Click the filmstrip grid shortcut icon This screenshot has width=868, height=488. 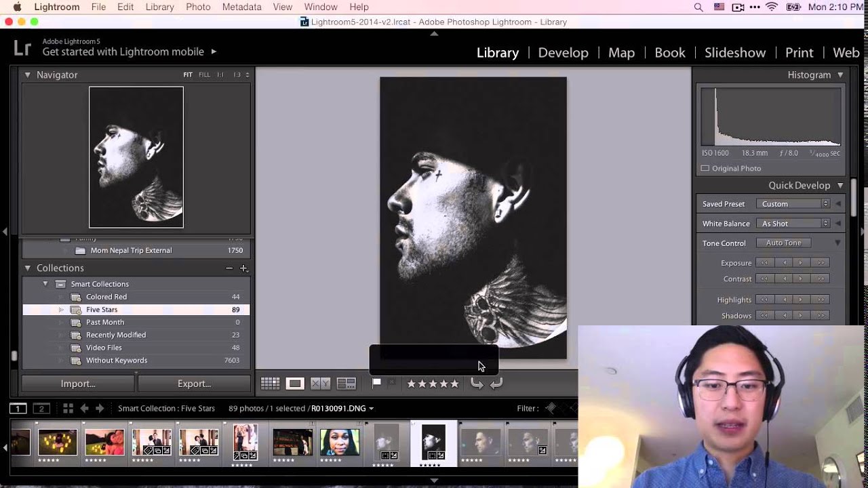(68, 408)
